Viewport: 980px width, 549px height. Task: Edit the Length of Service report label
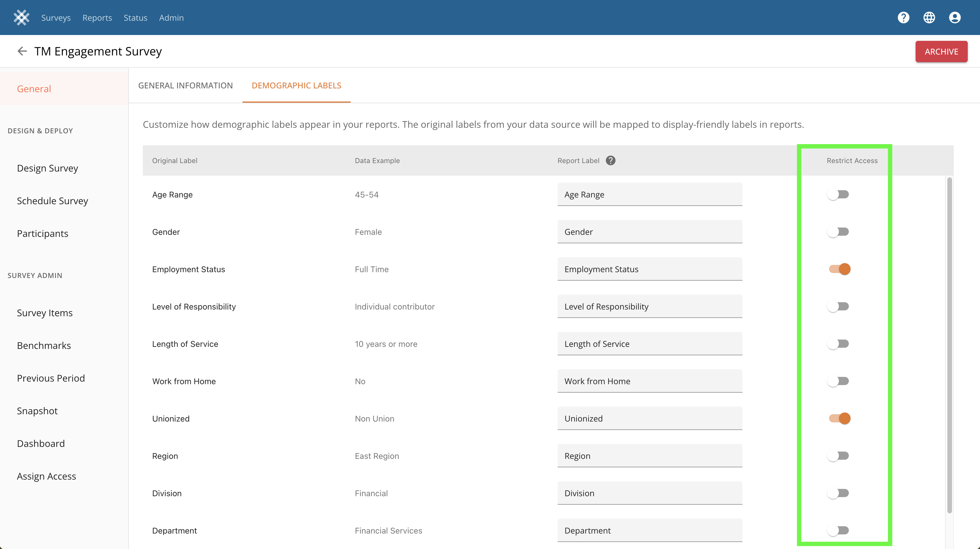click(649, 344)
